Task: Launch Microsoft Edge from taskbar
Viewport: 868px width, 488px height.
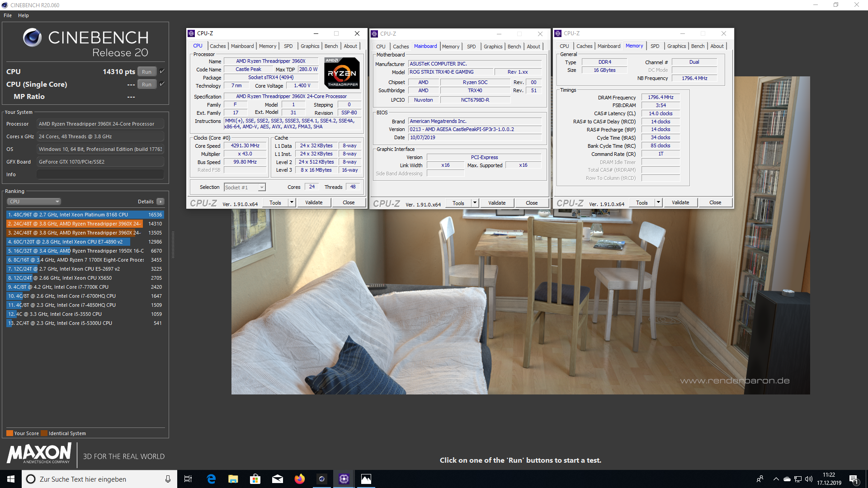Action: pyautogui.click(x=211, y=479)
